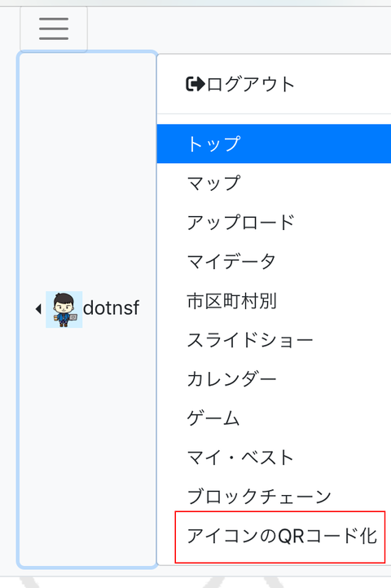
Task: Toggle the hamburger navigation menu
Action: [x=54, y=29]
